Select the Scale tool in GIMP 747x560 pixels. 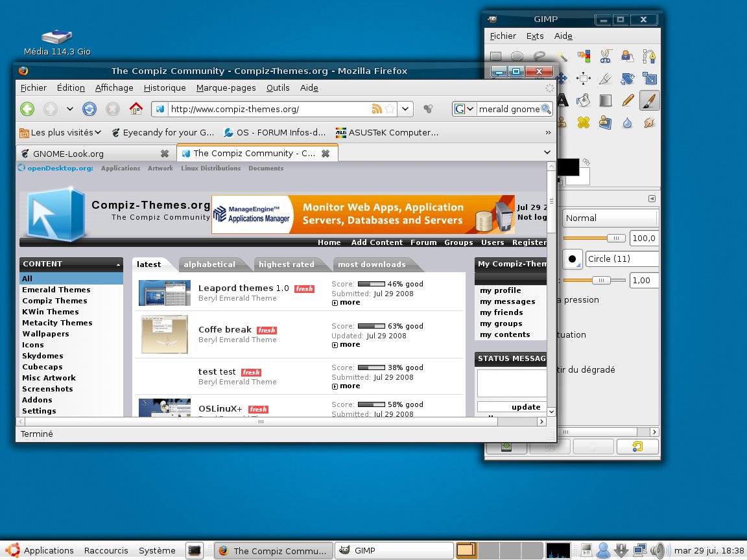pos(649,78)
